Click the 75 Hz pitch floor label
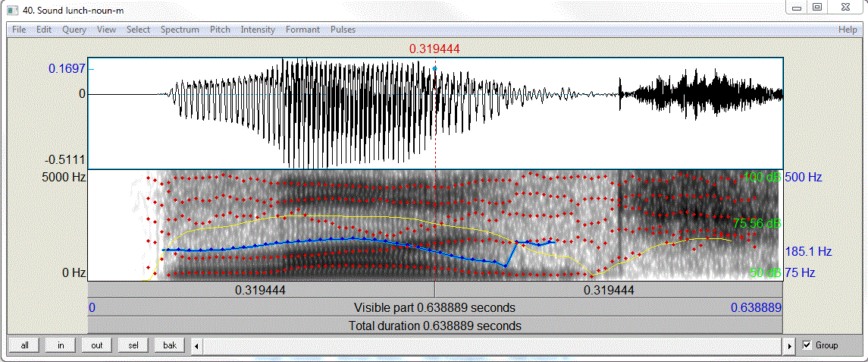Viewport: 868px width, 362px height. click(801, 272)
